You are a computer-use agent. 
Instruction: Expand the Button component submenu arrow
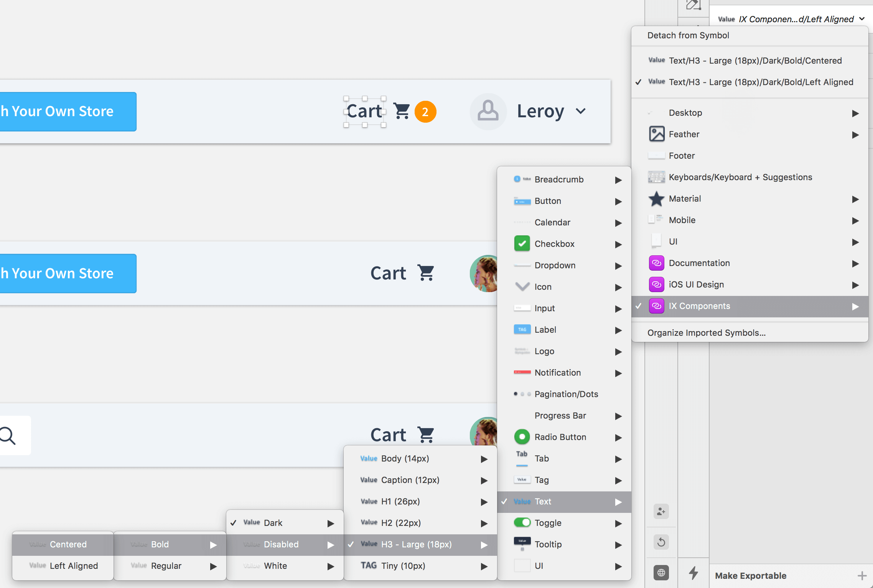[618, 201]
